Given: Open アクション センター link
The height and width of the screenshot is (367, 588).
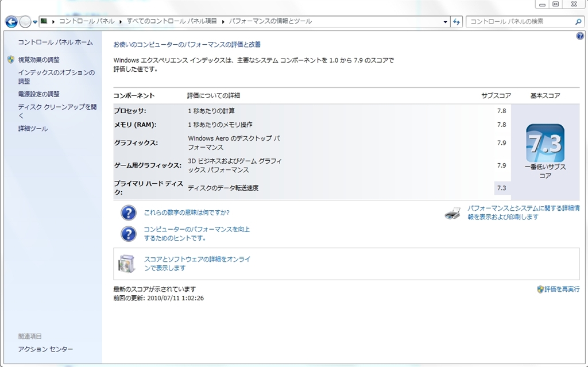Looking at the screenshot, I should [45, 349].
